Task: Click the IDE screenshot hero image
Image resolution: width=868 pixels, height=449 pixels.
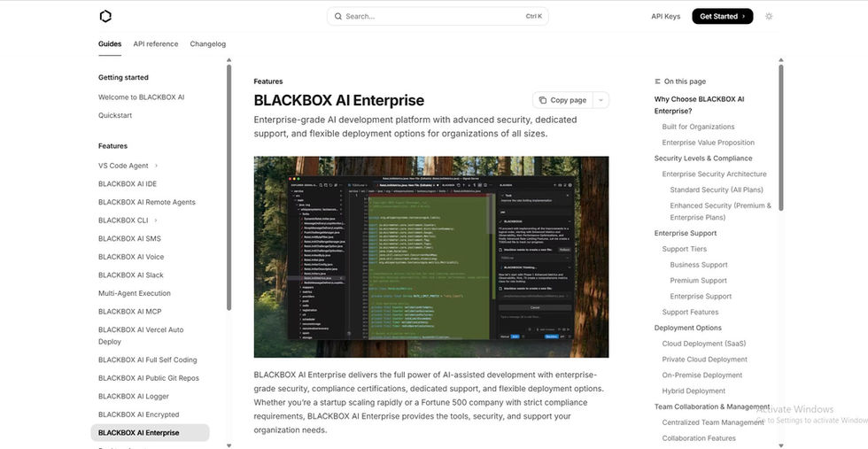Action: coord(431,257)
